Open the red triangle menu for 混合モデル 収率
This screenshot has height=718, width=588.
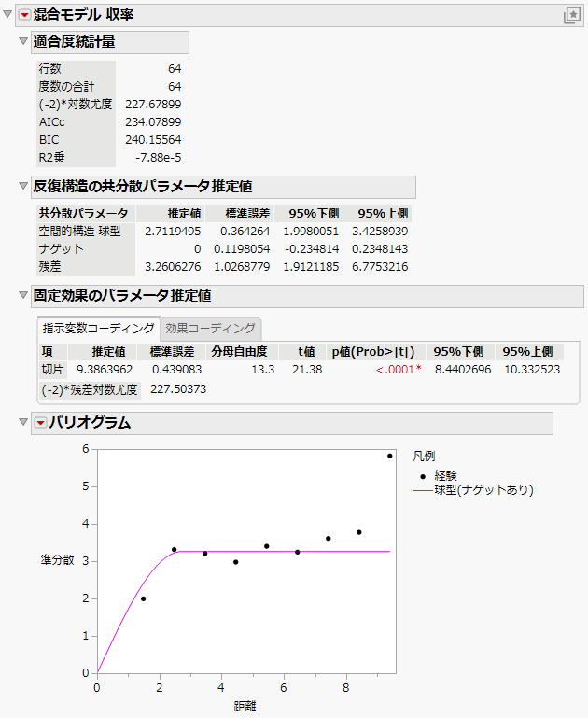click(24, 15)
